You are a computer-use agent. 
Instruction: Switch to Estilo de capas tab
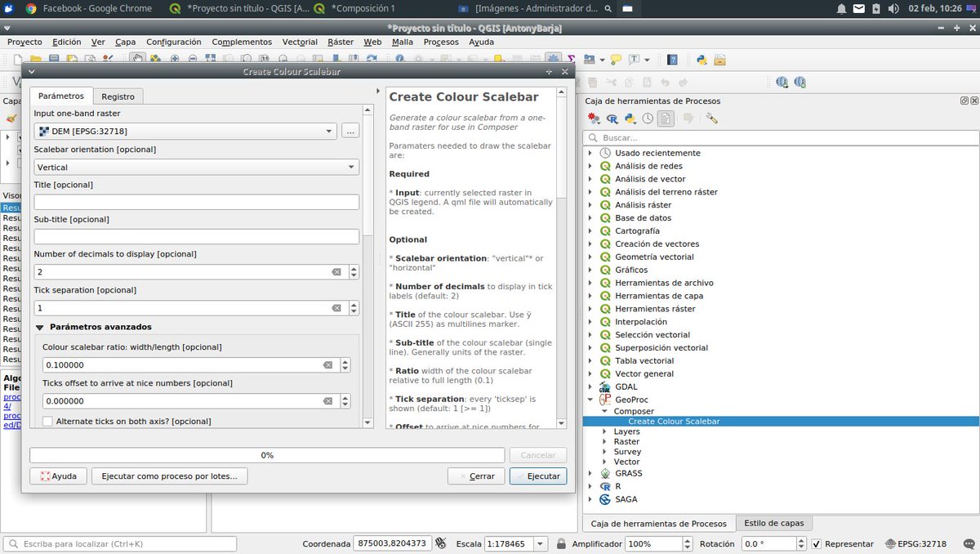pyautogui.click(x=773, y=523)
